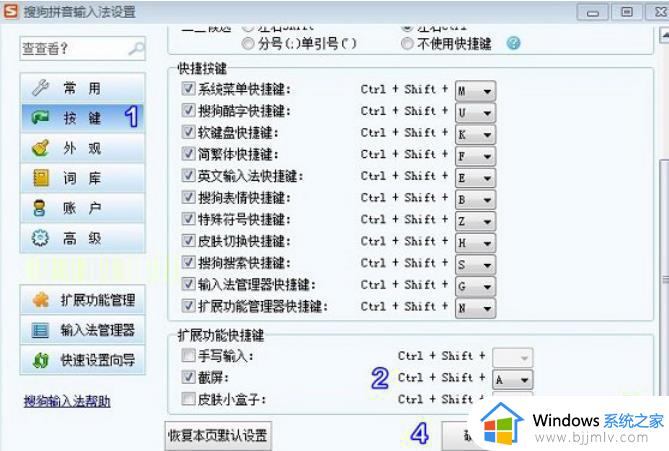Click the orange puzzle icon of 扩展功能管理
The image size is (669, 451).
pyautogui.click(x=41, y=300)
